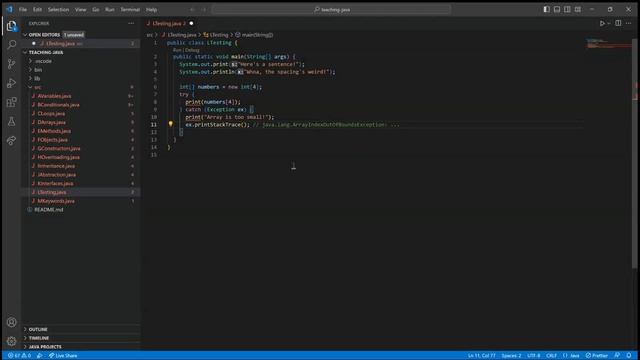
Task: Open the View menu
Action: coord(80,9)
